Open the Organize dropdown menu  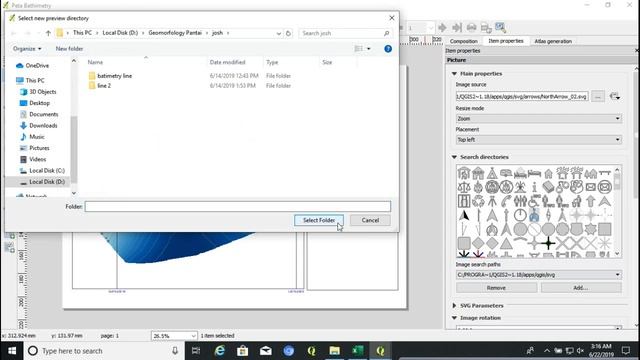coord(27,49)
